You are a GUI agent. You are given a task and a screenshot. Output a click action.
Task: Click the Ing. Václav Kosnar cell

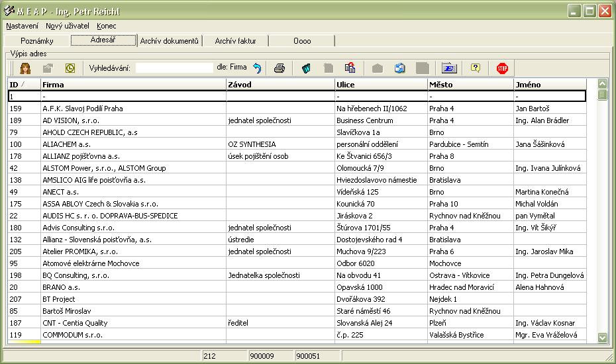tap(550, 323)
